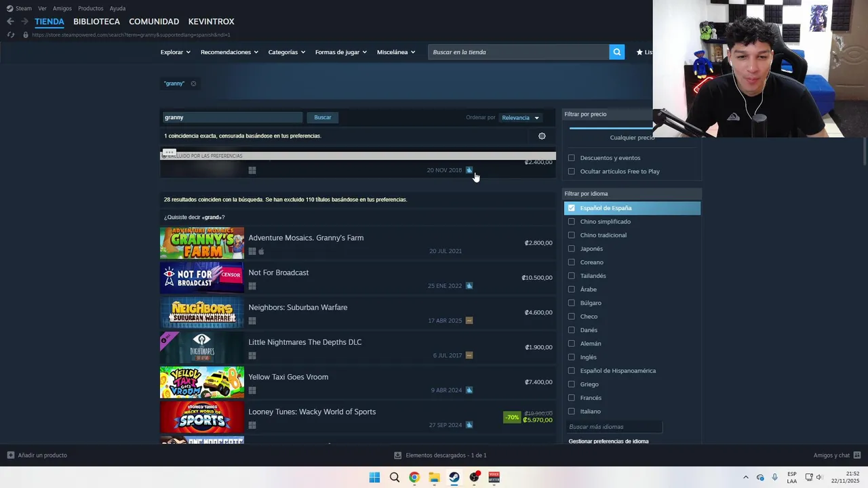
Task: Check Chino simplificado language filter
Action: coord(571,222)
